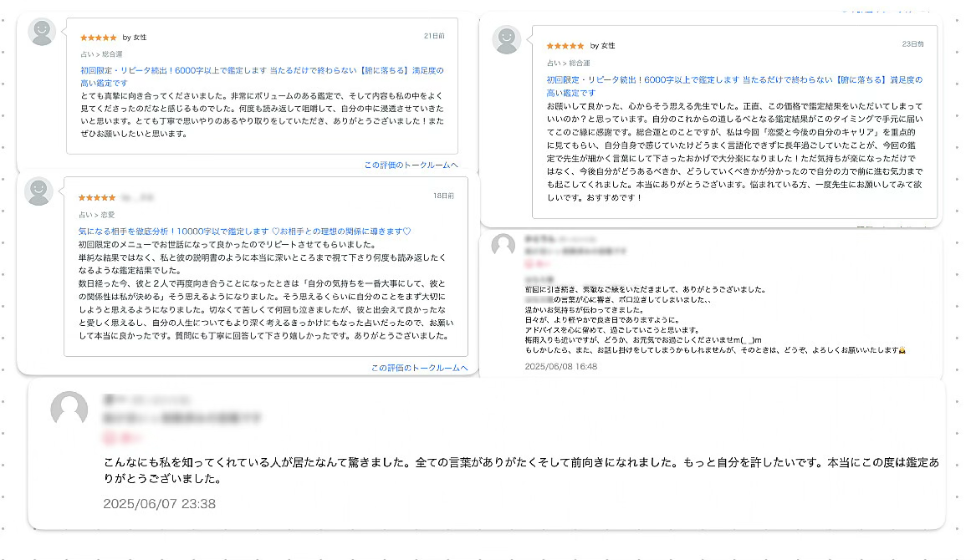Click the 18日前 date label
971x560 pixels.
[x=443, y=196]
